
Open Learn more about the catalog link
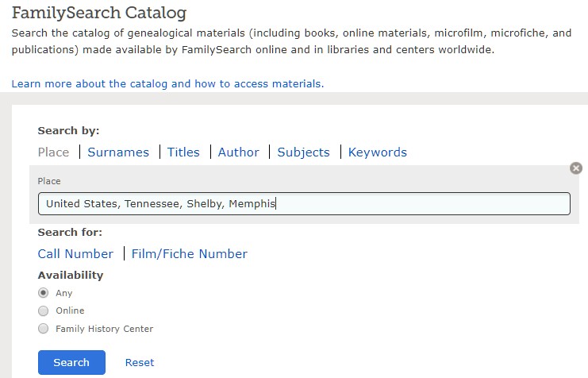pyautogui.click(x=167, y=83)
